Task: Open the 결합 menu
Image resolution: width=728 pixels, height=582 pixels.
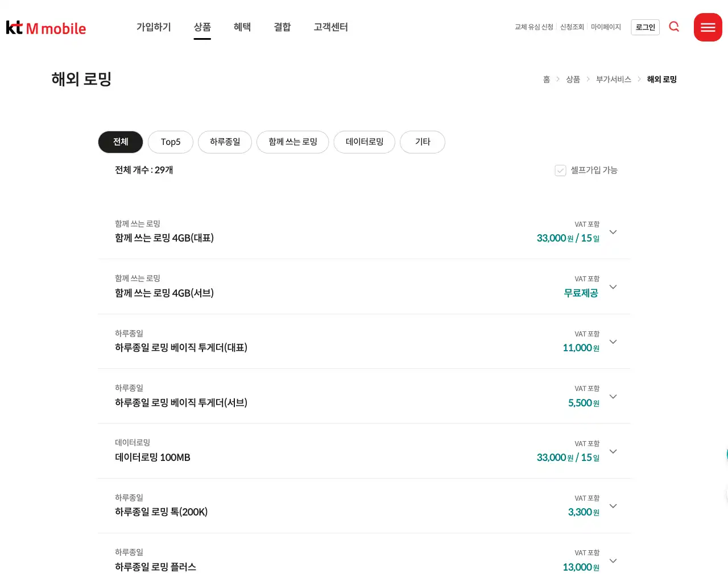Action: pos(282,27)
